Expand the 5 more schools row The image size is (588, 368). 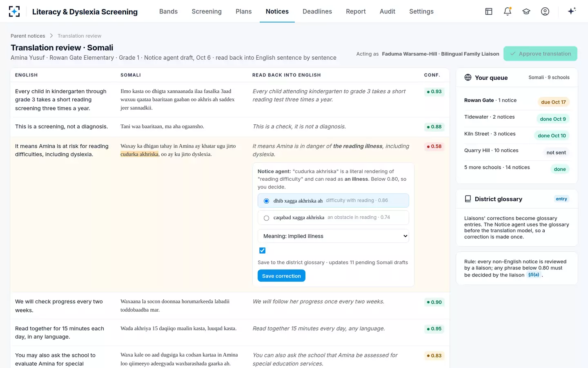[x=517, y=168]
